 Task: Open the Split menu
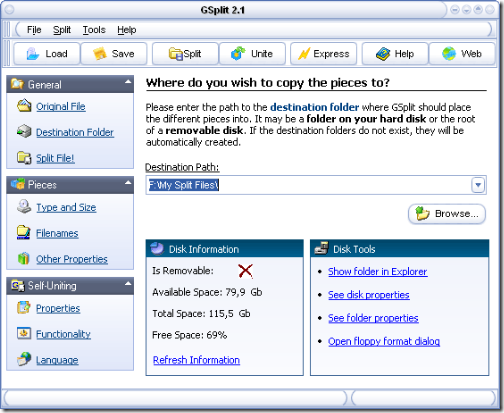62,30
